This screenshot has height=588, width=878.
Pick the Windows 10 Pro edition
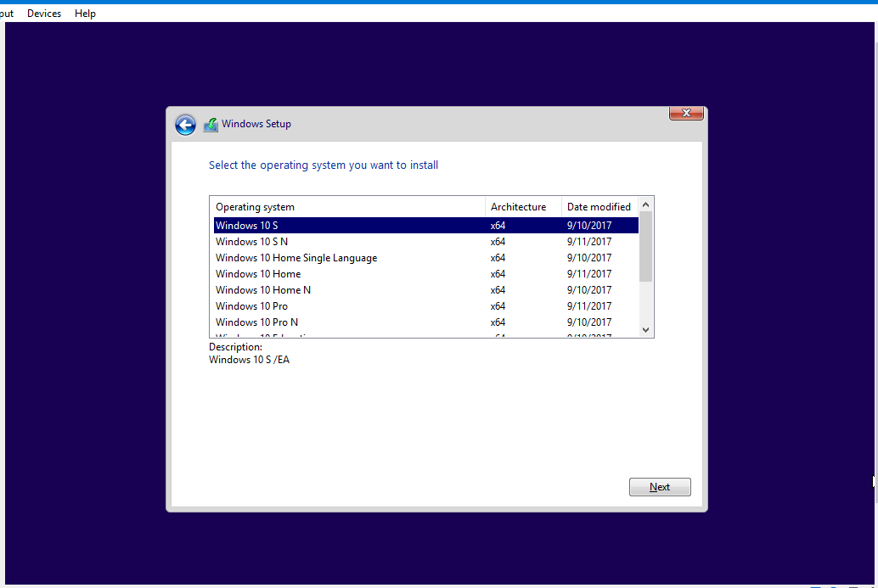(x=425, y=306)
